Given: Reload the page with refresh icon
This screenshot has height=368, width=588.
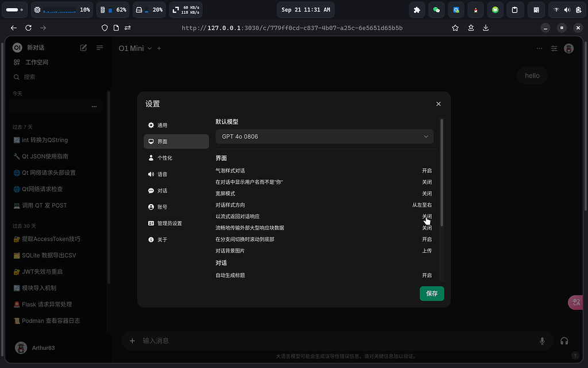Looking at the screenshot, I should point(28,28).
